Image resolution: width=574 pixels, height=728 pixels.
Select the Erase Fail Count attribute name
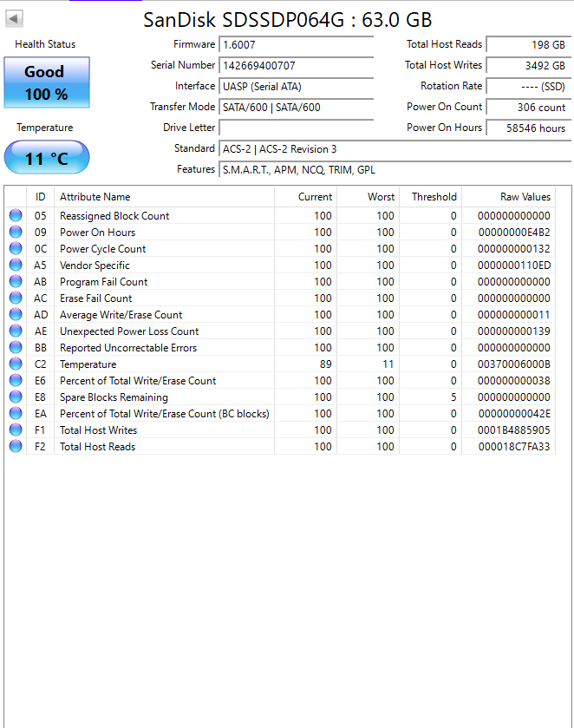[95, 298]
